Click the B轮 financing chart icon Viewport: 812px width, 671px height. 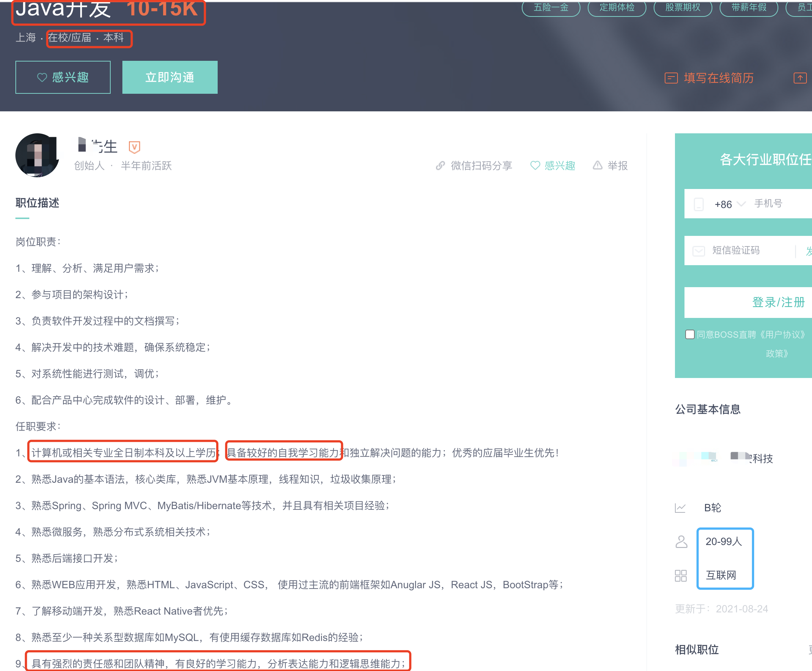point(680,508)
